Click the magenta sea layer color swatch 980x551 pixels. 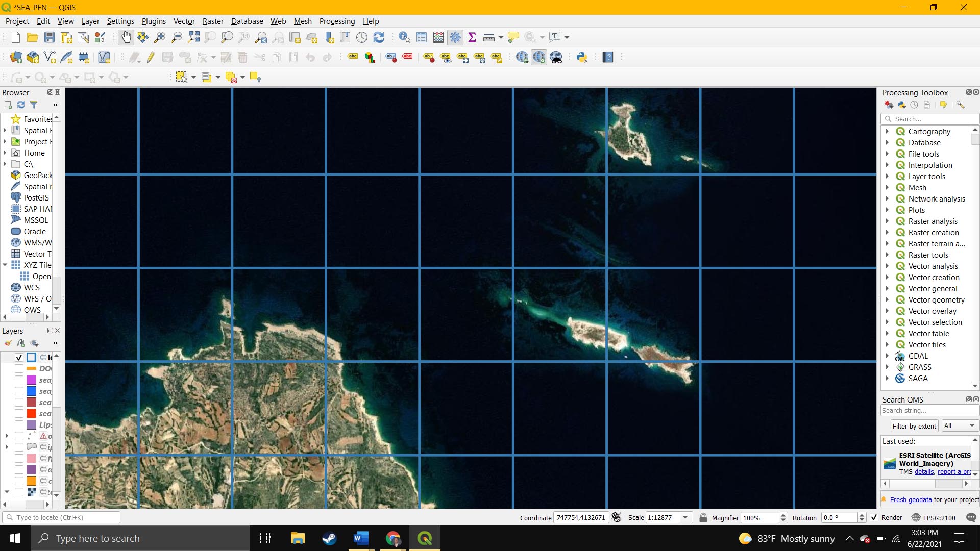coord(31,380)
